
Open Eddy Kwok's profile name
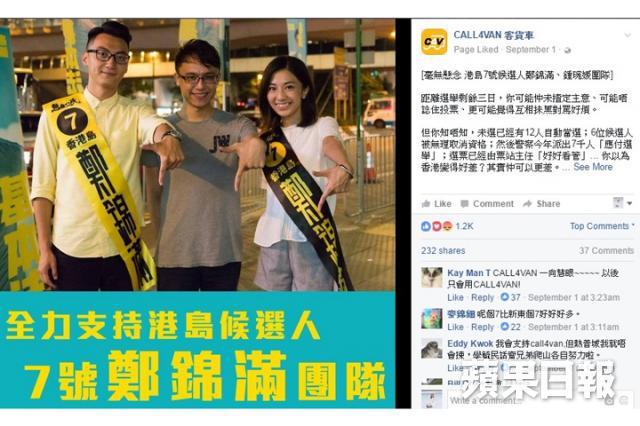[470, 344]
